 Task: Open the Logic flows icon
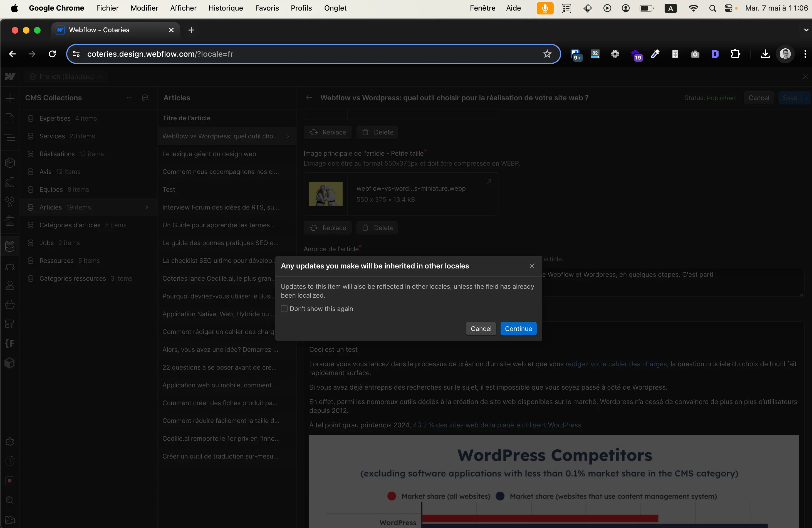(x=10, y=266)
